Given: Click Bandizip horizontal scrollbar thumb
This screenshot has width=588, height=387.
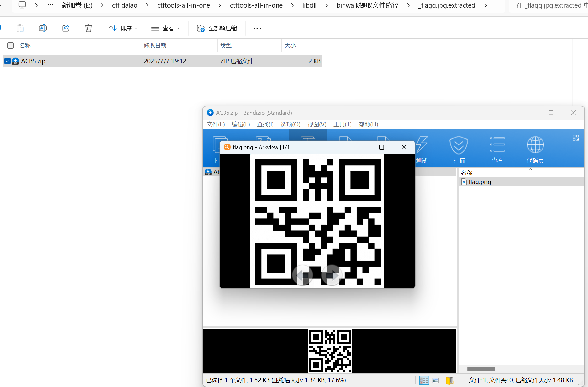Looking at the screenshot, I should (481, 369).
